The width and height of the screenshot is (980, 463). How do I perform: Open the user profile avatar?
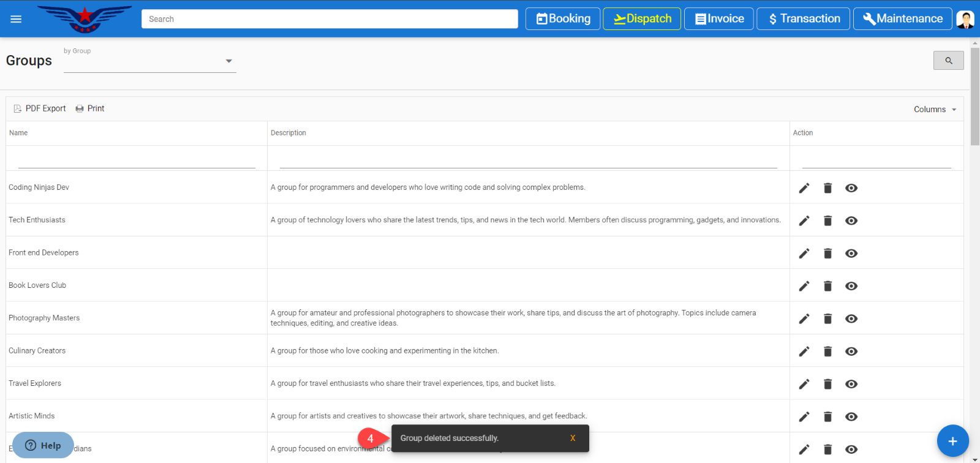click(x=965, y=20)
